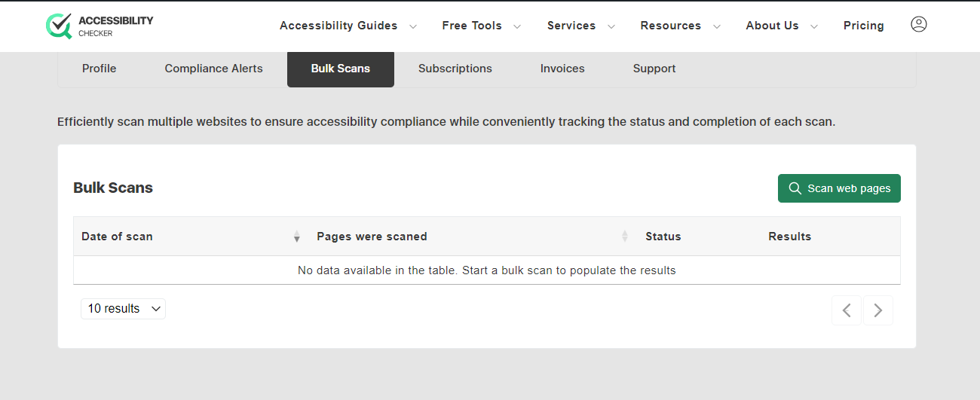This screenshot has height=400, width=980.
Task: Expand About Us chevron
Action: point(814,26)
